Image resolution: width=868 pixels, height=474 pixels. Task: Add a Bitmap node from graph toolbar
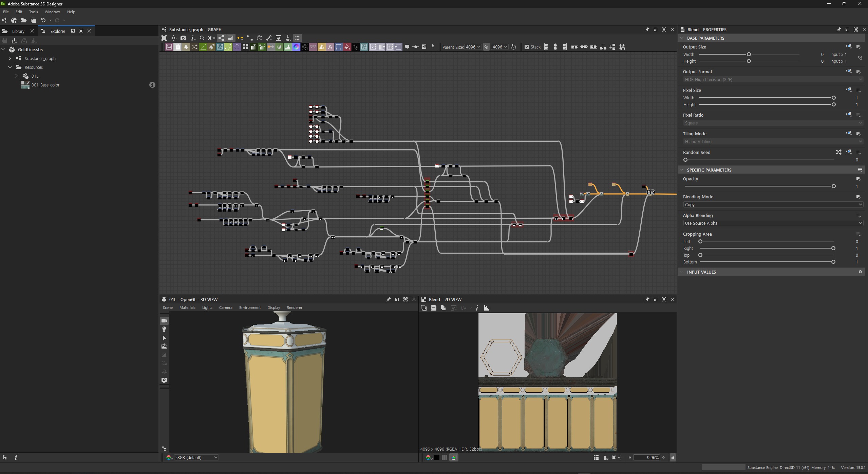169,47
